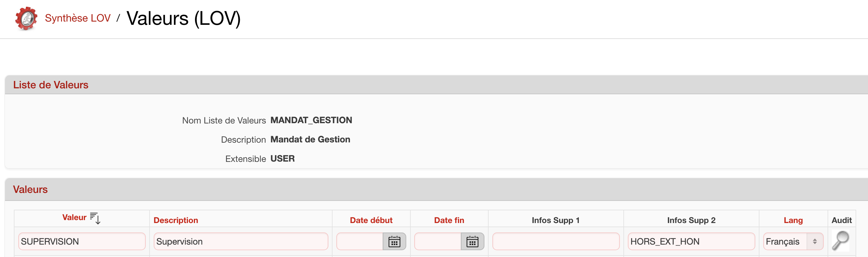
Task: Click the Liste de Valeurs section header
Action: (x=50, y=85)
